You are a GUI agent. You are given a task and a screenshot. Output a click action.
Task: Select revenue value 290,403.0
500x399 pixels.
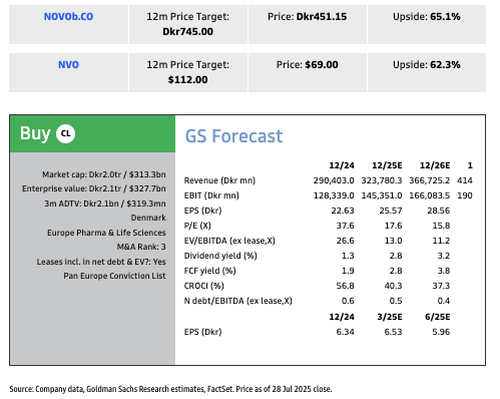tap(334, 181)
